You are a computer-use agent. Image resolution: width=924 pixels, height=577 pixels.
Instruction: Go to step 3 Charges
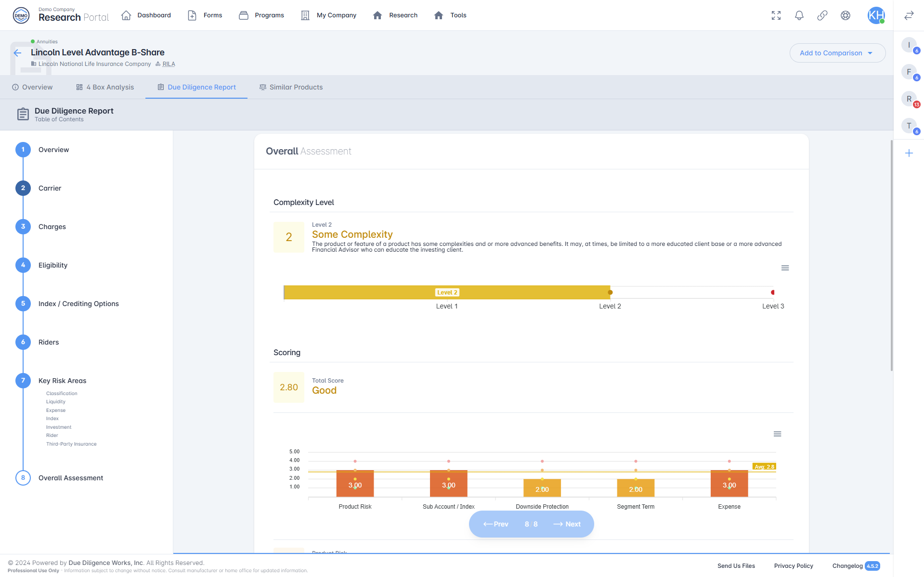point(41,227)
